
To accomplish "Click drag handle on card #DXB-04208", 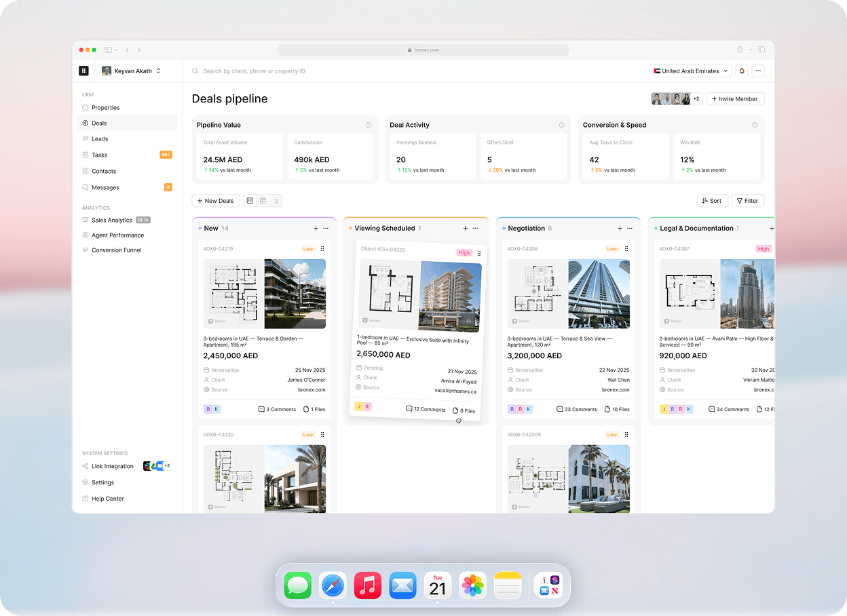I will pos(626,249).
